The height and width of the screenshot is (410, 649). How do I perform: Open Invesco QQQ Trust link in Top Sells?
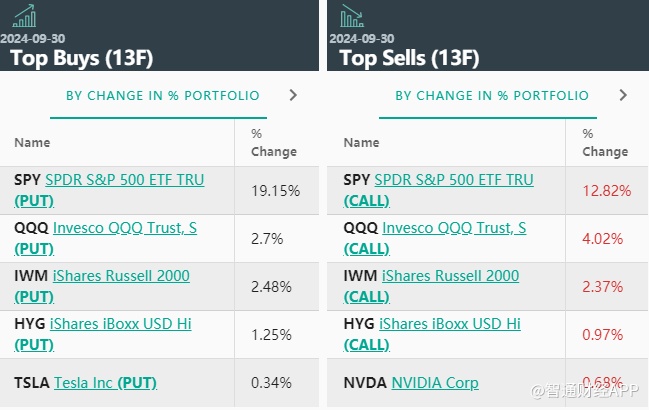[454, 228]
